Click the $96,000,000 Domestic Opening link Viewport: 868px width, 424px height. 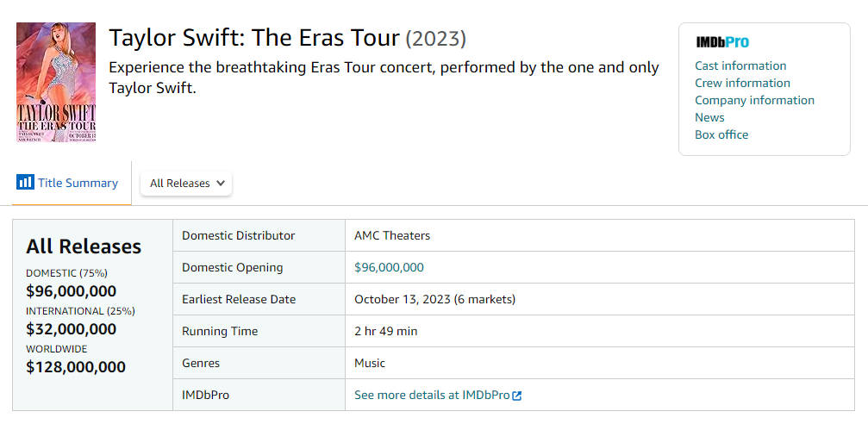point(389,267)
